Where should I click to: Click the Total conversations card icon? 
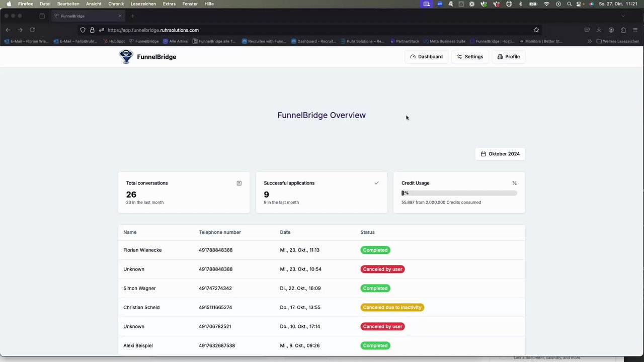pyautogui.click(x=239, y=183)
